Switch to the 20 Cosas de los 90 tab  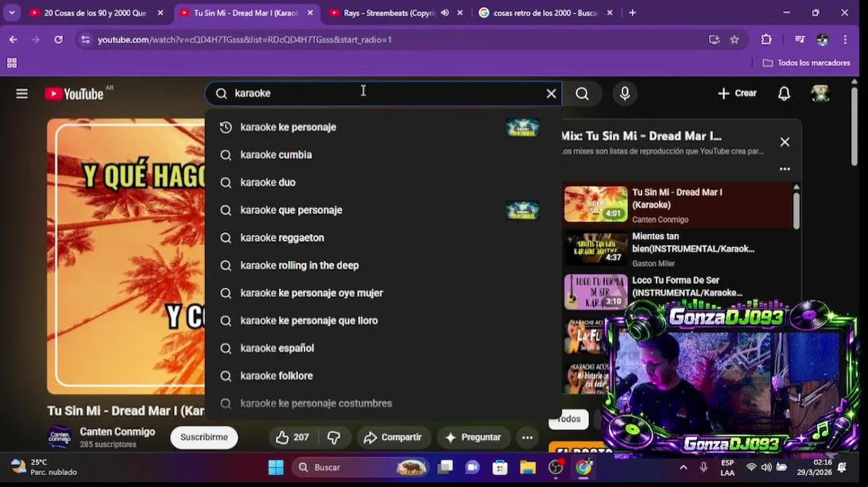tap(97, 13)
